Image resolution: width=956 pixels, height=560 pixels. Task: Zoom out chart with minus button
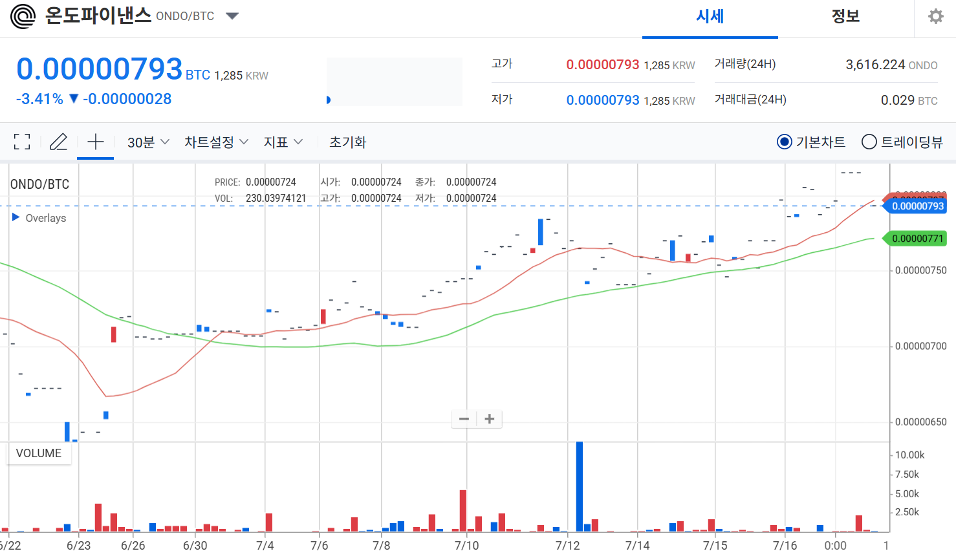464,419
